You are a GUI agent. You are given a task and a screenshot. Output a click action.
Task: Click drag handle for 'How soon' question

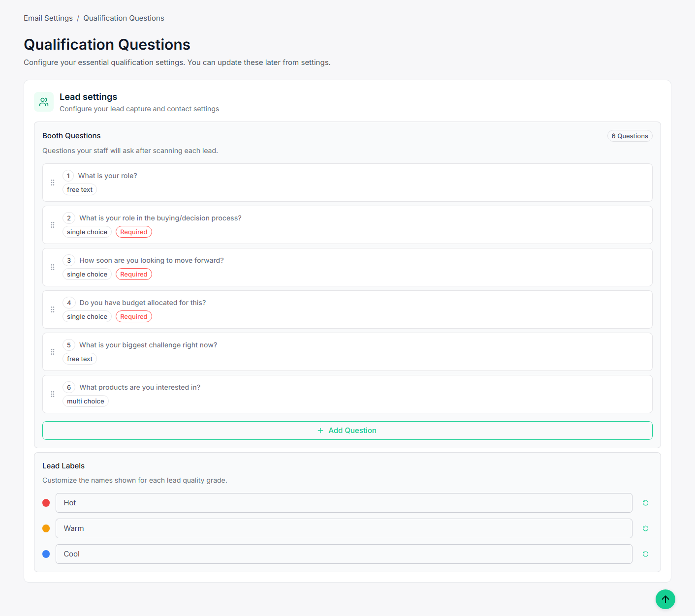point(53,267)
